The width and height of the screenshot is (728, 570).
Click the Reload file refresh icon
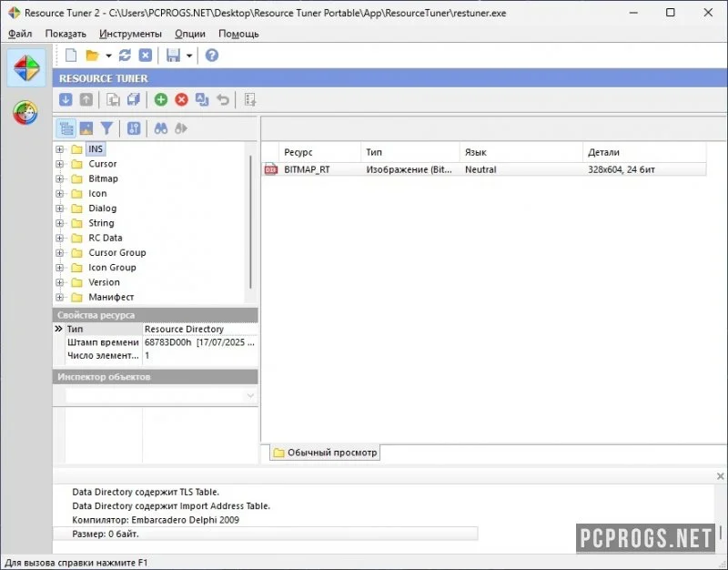(x=125, y=56)
